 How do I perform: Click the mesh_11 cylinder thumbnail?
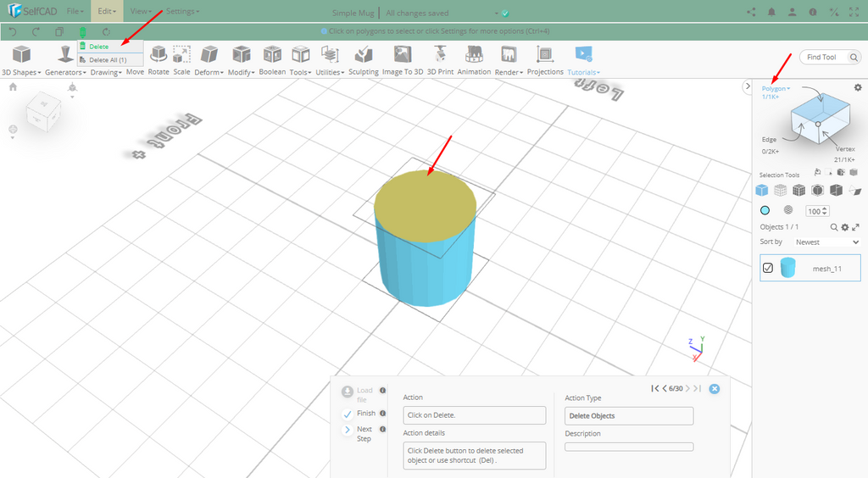787,268
